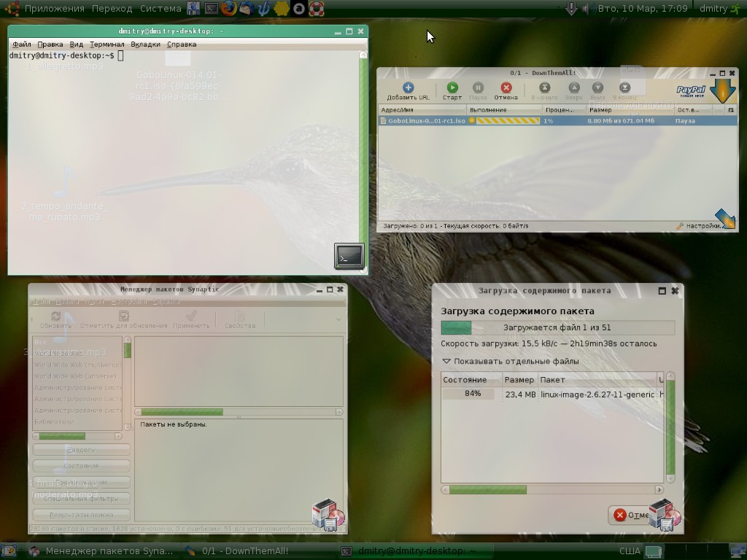747x560 pixels.
Task: Click the Специальные фильтры button
Action: click(x=81, y=499)
